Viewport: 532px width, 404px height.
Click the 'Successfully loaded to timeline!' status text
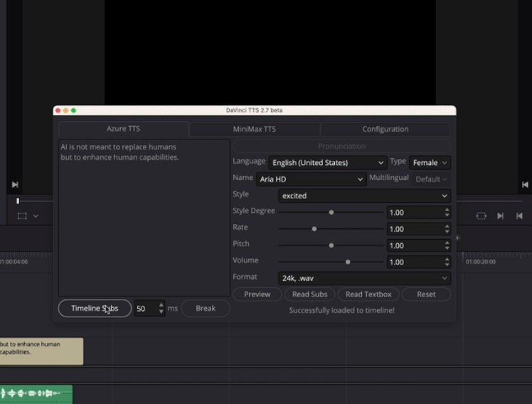pos(341,310)
